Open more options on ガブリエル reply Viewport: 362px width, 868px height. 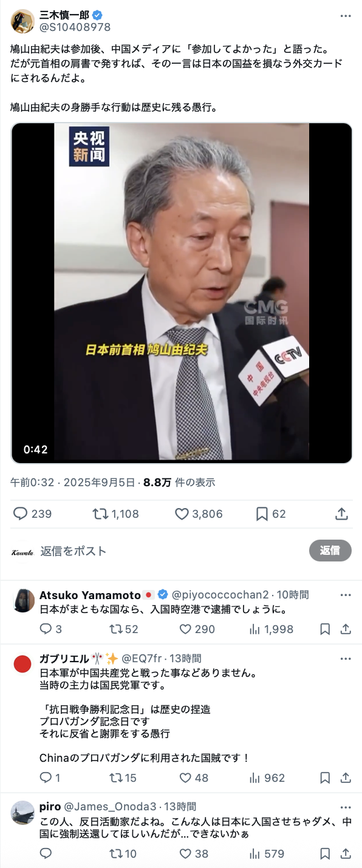(x=346, y=659)
